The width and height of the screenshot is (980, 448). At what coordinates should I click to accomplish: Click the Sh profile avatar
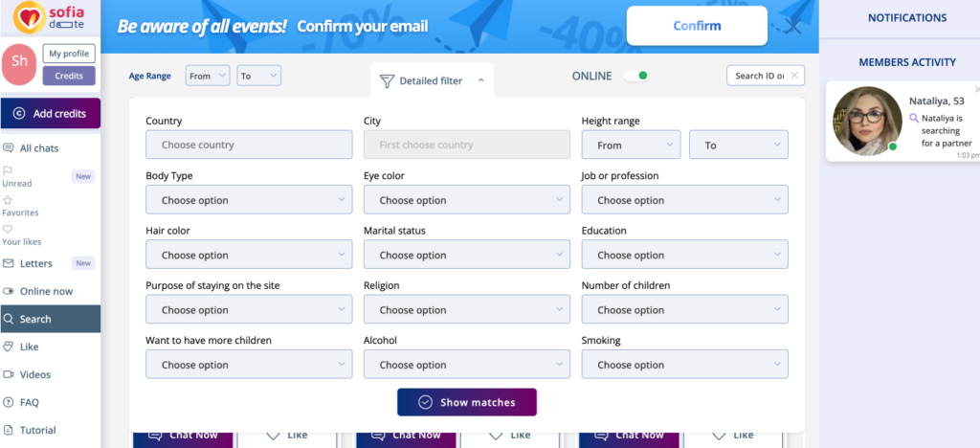(x=20, y=62)
